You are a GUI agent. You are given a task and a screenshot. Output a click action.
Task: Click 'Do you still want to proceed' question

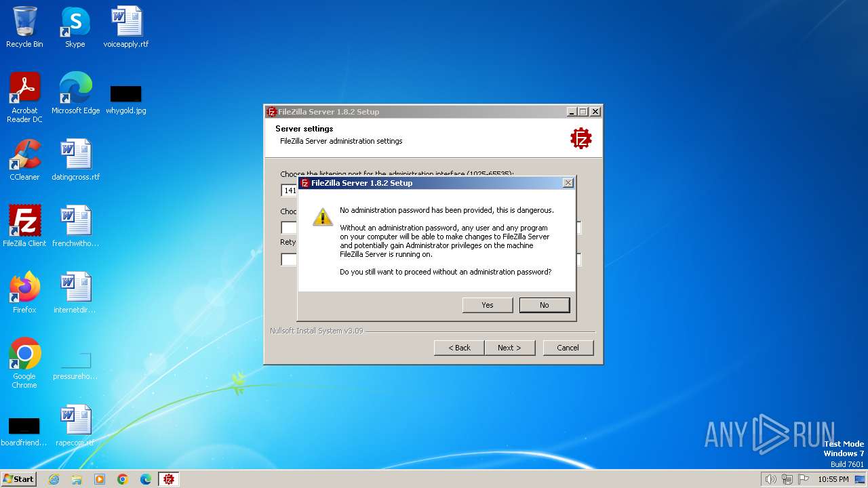point(446,272)
